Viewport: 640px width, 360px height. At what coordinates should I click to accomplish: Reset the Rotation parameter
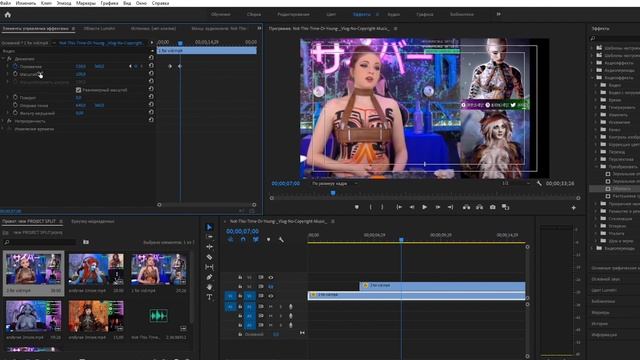click(151, 97)
